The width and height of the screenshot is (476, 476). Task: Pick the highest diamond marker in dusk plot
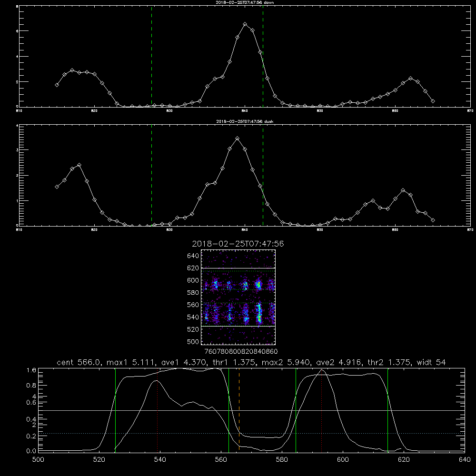pyautogui.click(x=238, y=139)
